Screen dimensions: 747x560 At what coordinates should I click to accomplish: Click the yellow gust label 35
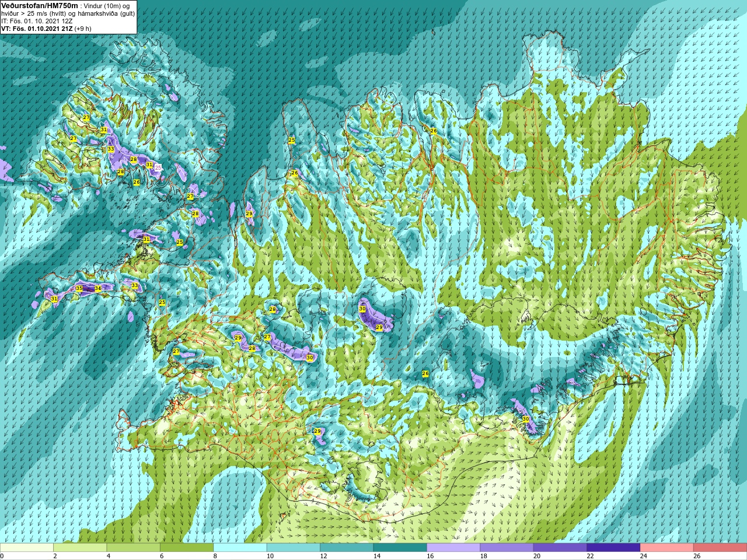(x=79, y=288)
